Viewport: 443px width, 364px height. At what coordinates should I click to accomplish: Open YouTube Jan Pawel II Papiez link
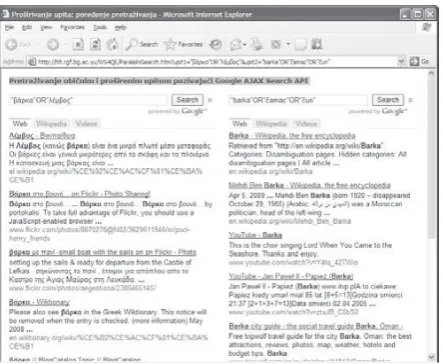click(x=291, y=277)
